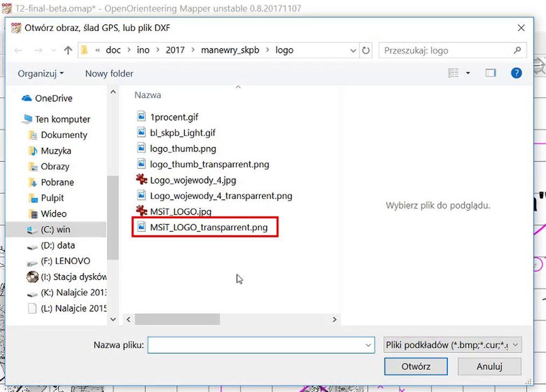Expand the Nazwa pliku filename dropdown

(x=368, y=345)
